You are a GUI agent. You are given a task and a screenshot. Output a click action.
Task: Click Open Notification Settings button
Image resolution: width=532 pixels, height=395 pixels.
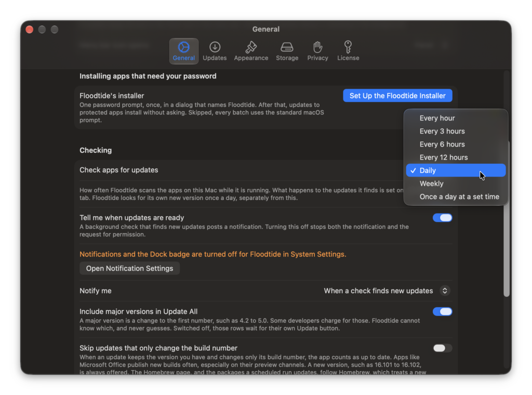click(129, 268)
